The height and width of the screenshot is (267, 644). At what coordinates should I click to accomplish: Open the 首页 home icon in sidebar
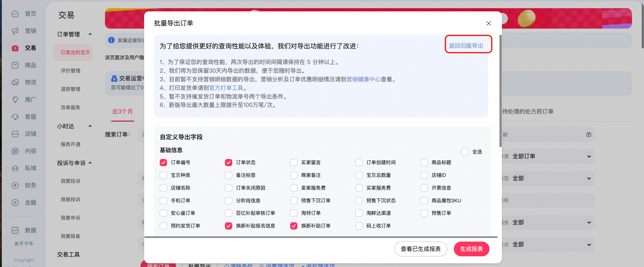coord(15,14)
